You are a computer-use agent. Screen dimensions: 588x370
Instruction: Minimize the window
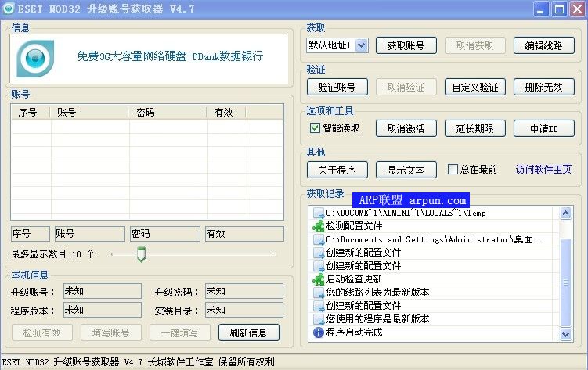pos(541,9)
